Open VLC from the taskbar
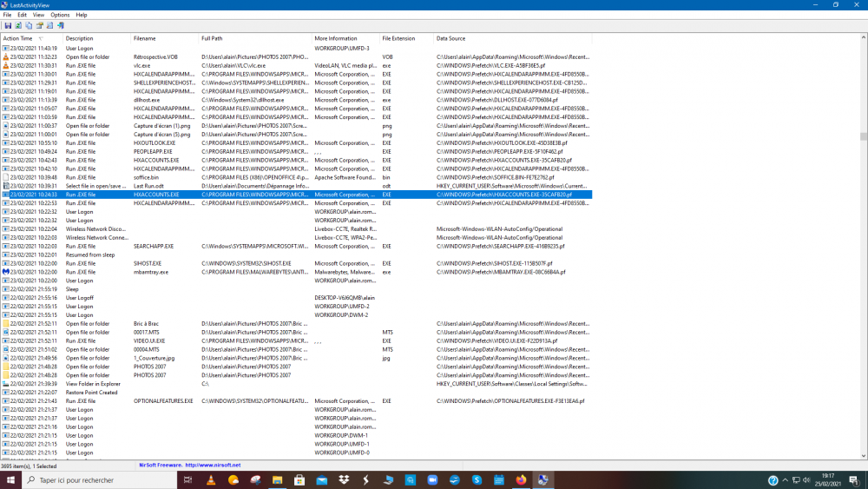 coord(211,480)
